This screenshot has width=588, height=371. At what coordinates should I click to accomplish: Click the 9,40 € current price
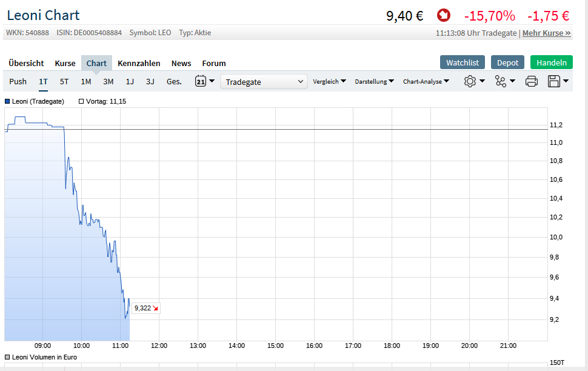pos(404,16)
